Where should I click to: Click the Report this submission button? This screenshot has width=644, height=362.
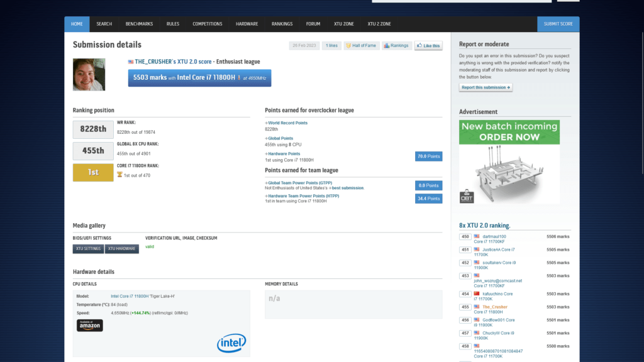[486, 87]
